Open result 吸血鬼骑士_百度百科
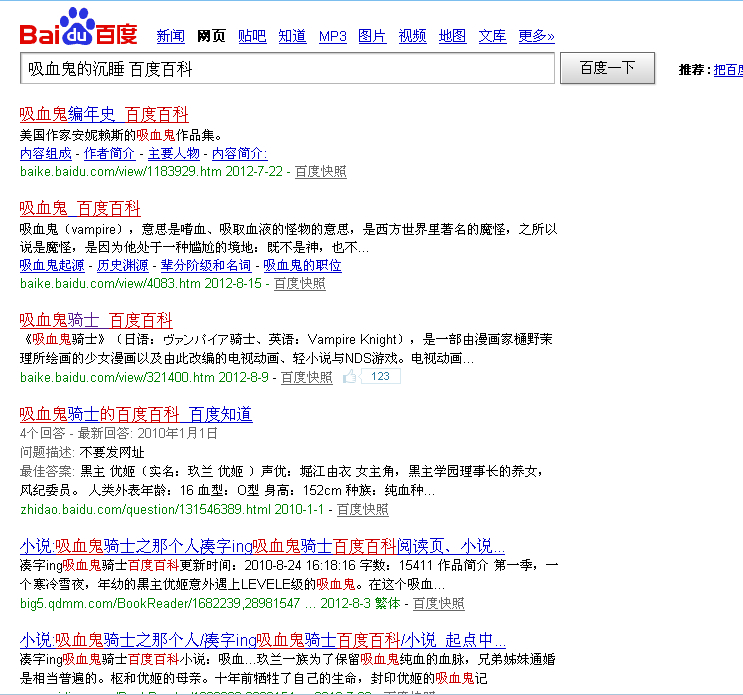 coord(96,321)
